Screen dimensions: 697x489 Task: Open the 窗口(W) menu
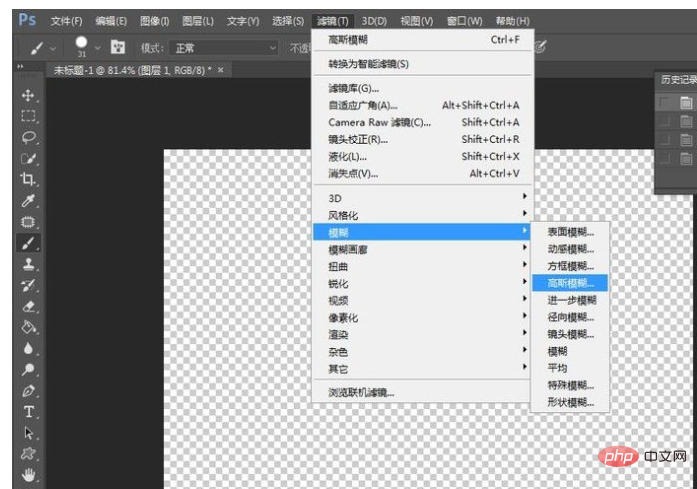464,21
